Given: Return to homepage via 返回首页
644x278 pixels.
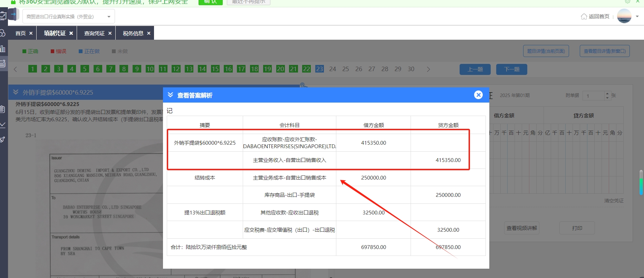Looking at the screenshot, I should [595, 16].
